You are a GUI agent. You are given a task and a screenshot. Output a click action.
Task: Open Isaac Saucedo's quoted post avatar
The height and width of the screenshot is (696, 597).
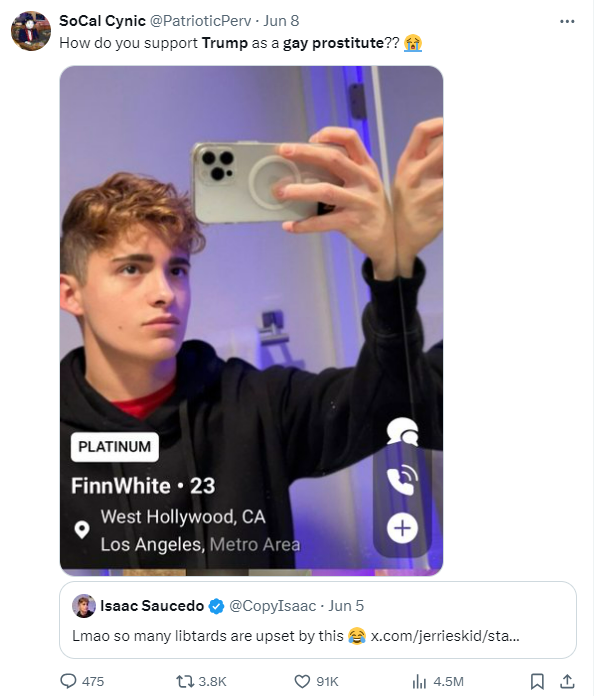click(84, 606)
